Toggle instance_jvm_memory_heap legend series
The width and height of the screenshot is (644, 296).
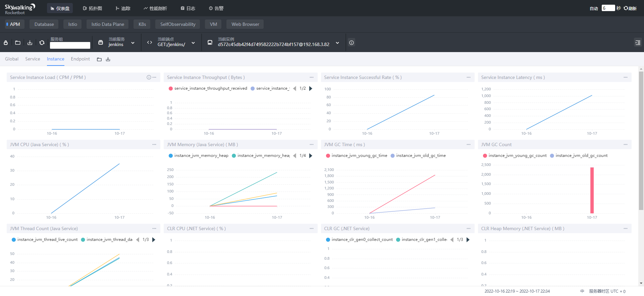pos(198,156)
